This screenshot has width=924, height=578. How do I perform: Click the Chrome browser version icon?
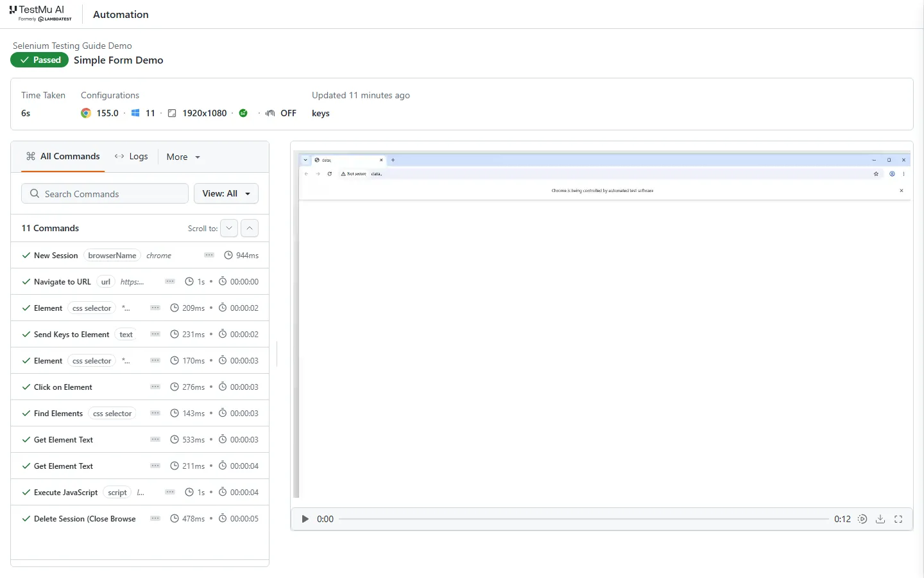coord(86,113)
